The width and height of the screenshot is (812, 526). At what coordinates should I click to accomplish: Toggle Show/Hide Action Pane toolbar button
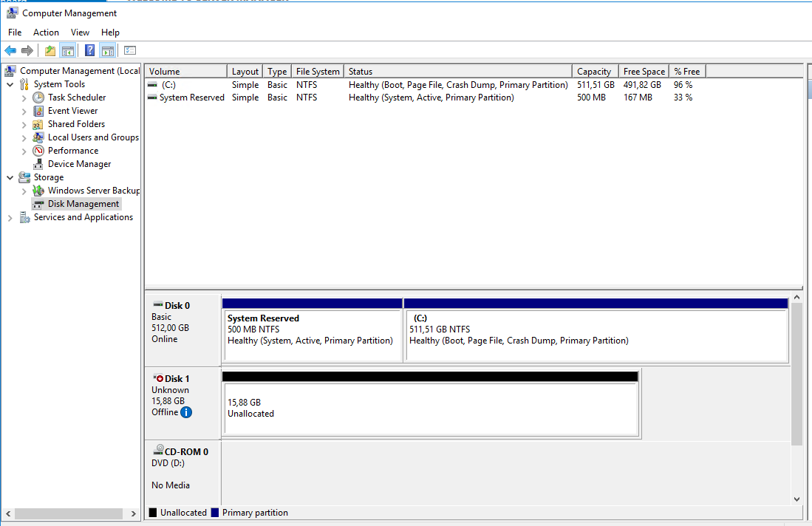point(108,50)
